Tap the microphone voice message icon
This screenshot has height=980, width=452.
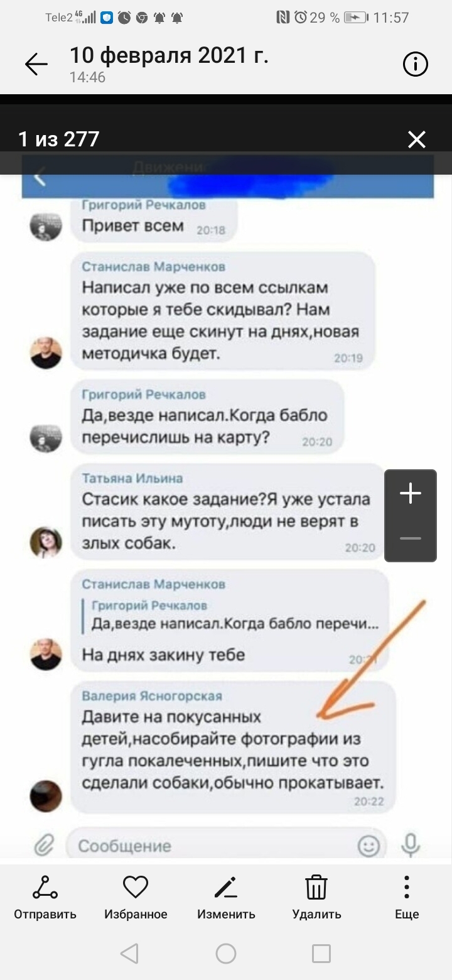pyautogui.click(x=411, y=846)
